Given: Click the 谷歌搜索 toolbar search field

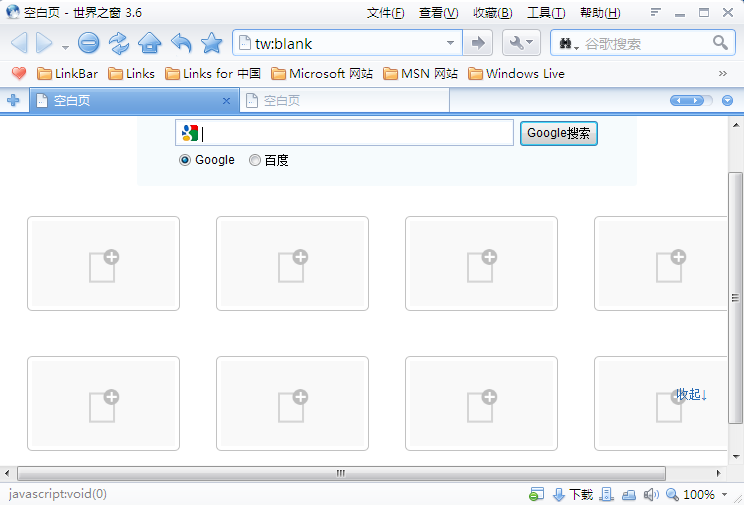Looking at the screenshot, I should click(645, 44).
